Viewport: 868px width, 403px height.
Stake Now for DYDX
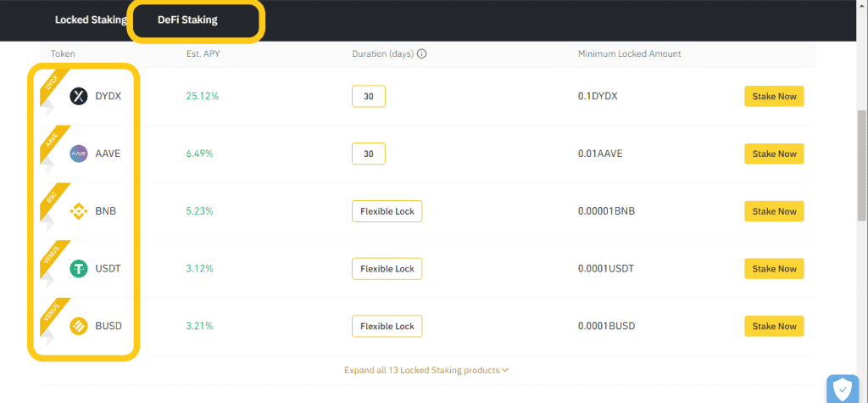click(774, 97)
